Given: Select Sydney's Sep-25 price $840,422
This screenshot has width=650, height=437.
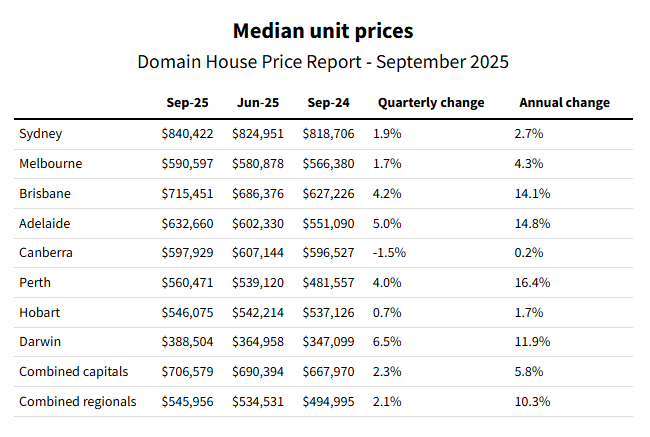Looking at the screenshot, I should click(189, 133).
